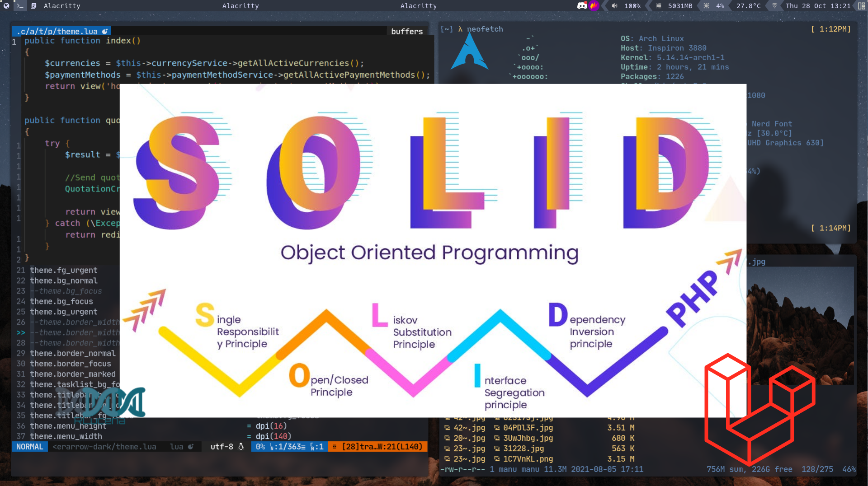Click the neofetch command text
Image resolution: width=868 pixels, height=486 pixels.
point(485,29)
